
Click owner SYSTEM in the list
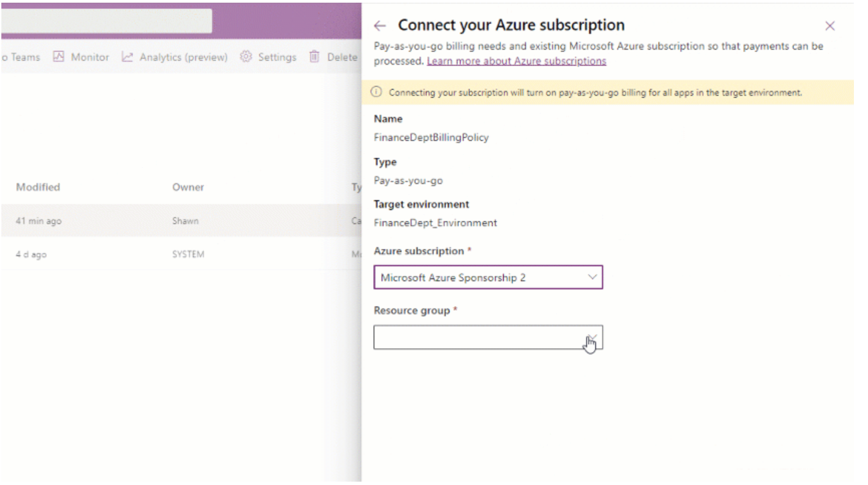[188, 255]
